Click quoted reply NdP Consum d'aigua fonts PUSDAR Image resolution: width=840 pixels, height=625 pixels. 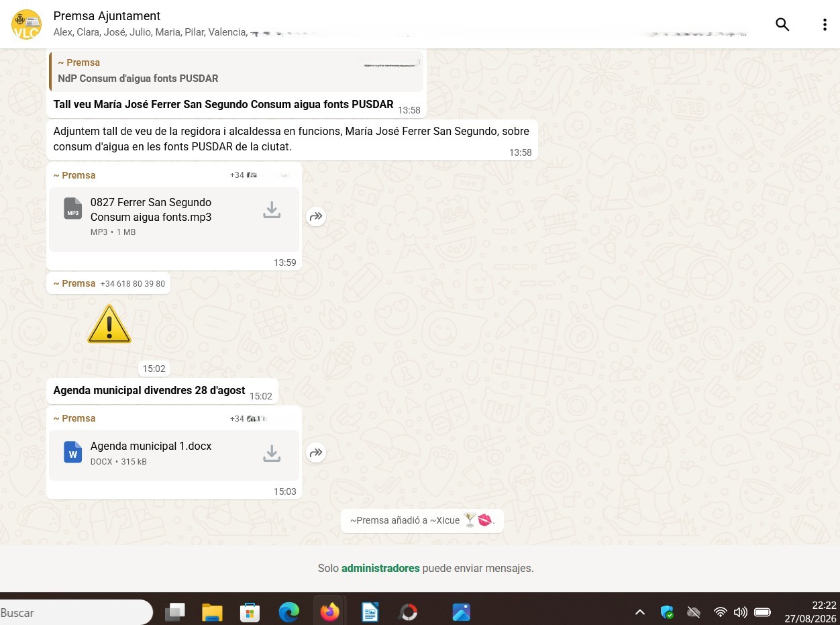(236, 70)
